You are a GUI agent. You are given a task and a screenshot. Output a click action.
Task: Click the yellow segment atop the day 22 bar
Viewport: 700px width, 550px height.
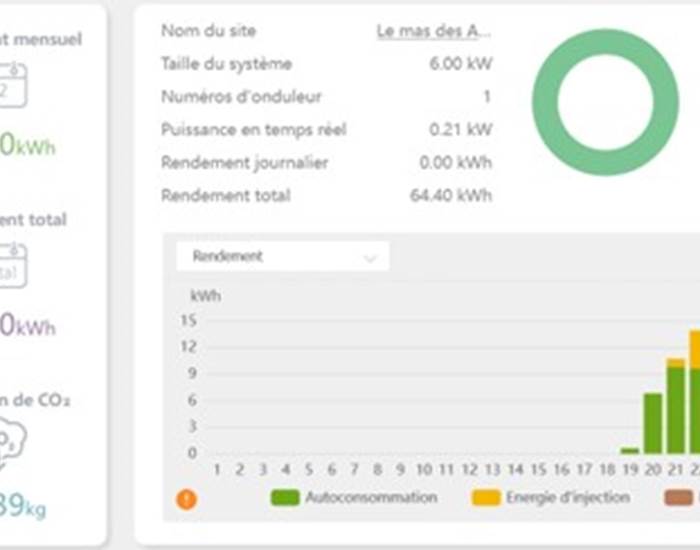tap(695, 349)
